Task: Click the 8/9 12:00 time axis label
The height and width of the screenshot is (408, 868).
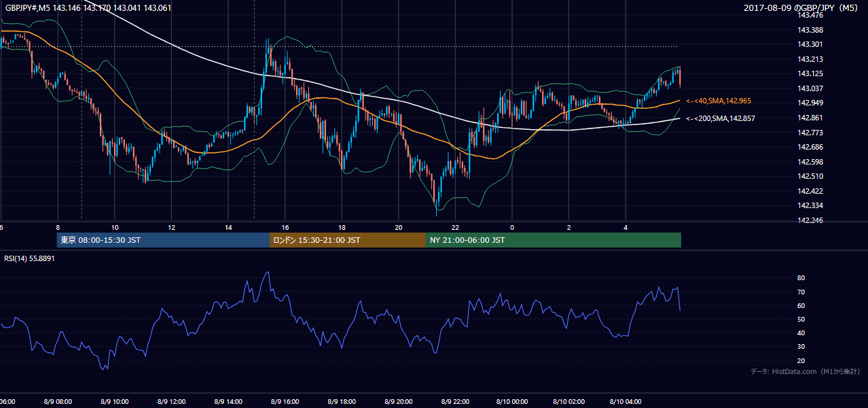Action: (171, 402)
